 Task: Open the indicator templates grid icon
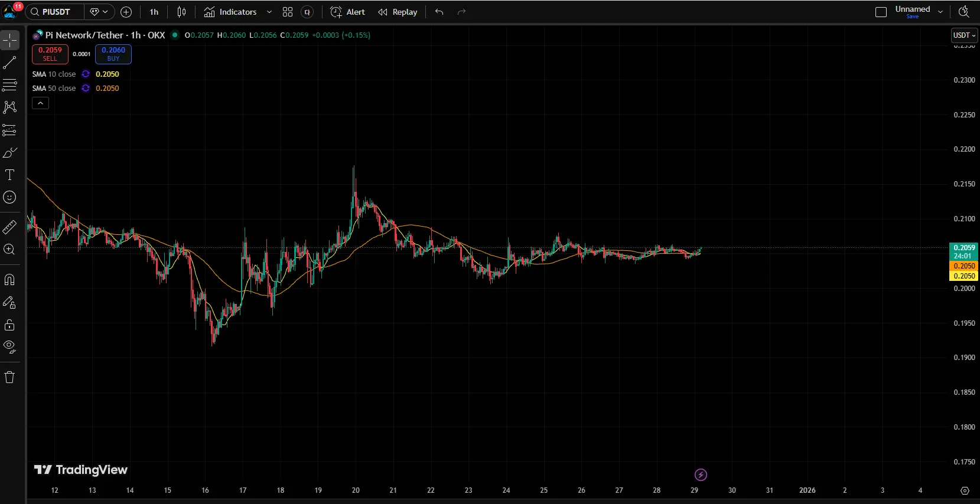click(x=288, y=12)
